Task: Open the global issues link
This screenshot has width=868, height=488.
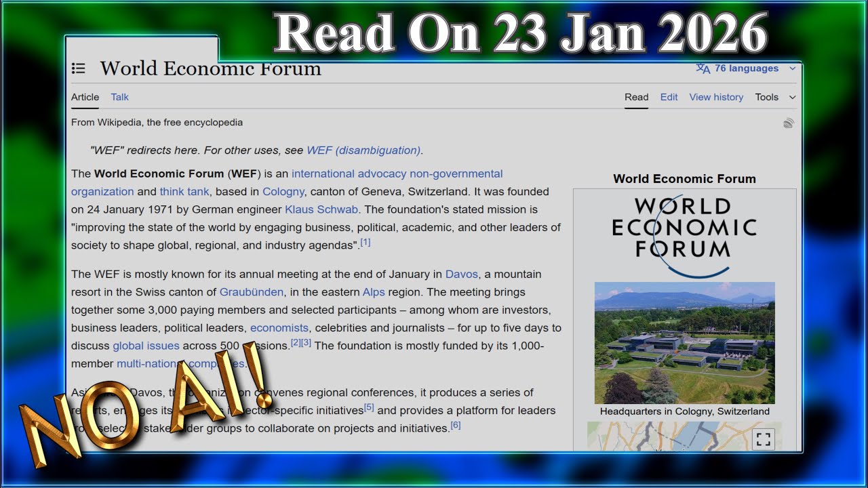Action: [146, 346]
